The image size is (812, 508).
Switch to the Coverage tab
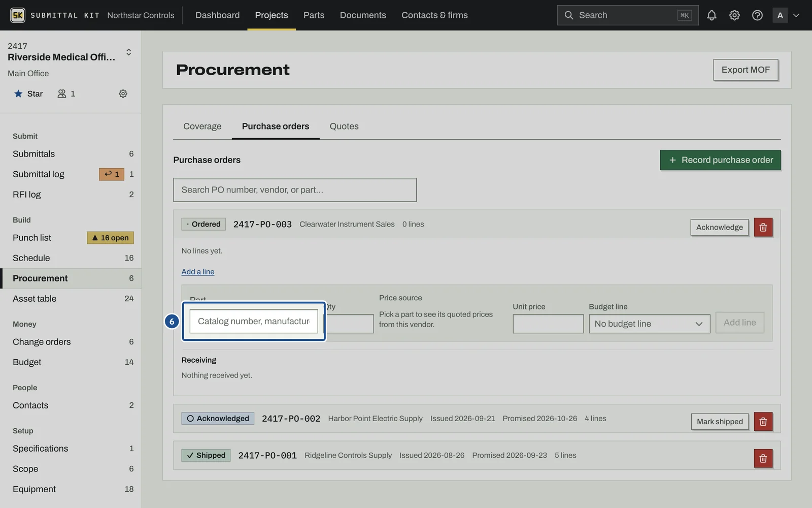click(x=202, y=126)
